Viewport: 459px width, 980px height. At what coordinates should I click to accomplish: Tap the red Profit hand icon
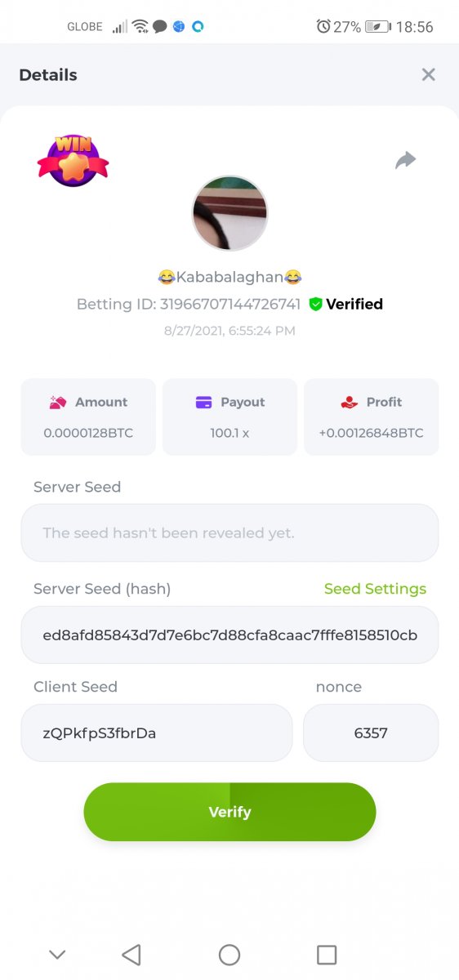[x=350, y=402]
